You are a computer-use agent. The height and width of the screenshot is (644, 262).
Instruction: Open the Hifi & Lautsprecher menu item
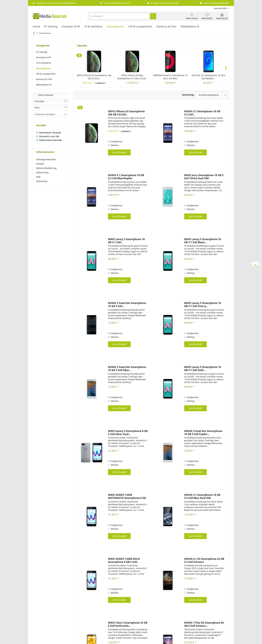click(x=140, y=26)
